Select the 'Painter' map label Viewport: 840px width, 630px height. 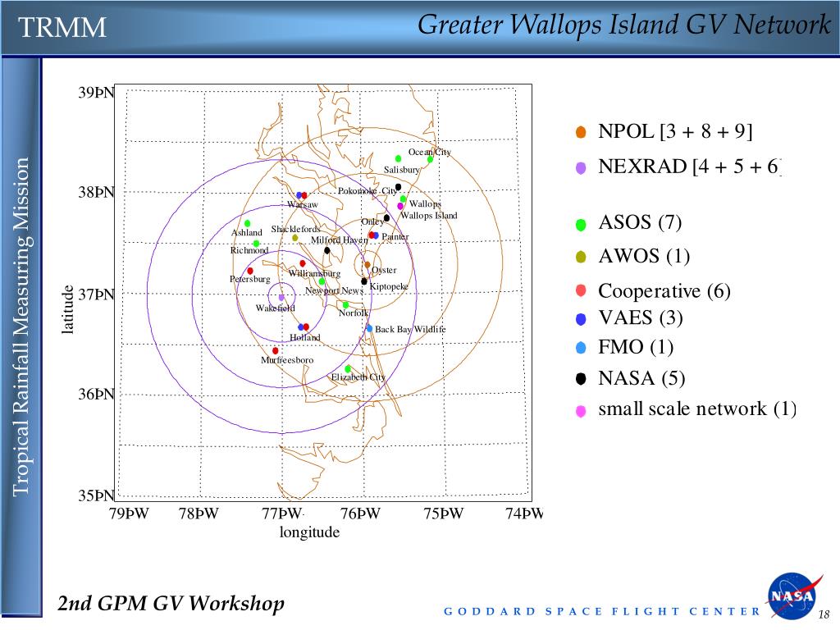(395, 236)
